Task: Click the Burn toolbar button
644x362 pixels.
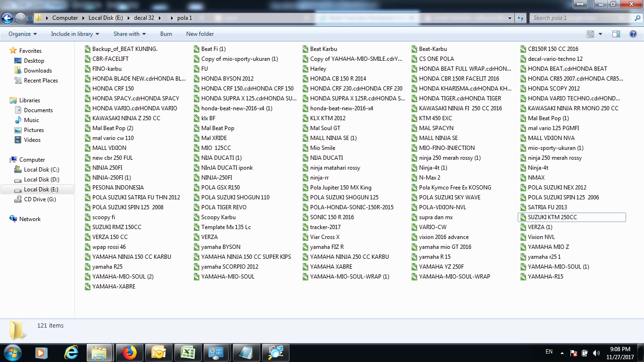Action: coord(166,34)
